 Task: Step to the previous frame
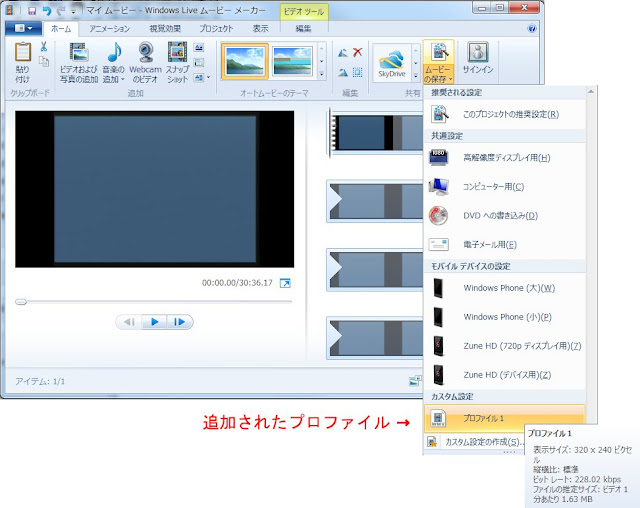tap(129, 322)
